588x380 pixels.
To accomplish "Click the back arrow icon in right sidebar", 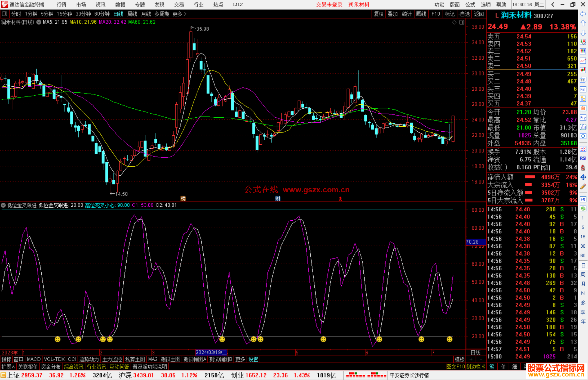I will click(583, 14).
